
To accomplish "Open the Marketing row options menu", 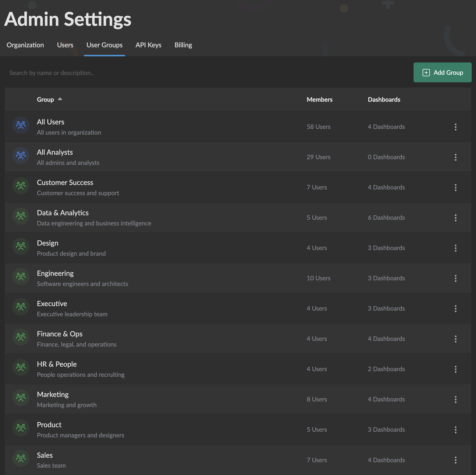I will coord(455,399).
